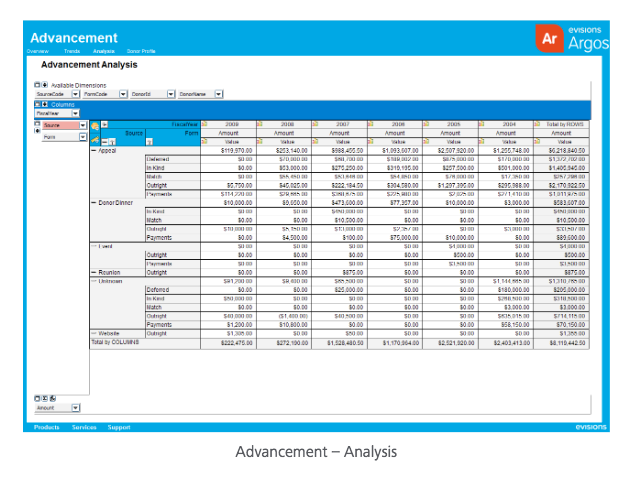Click the Argos Ar logo
Viewport: 638px width, 478px height.
point(549,38)
